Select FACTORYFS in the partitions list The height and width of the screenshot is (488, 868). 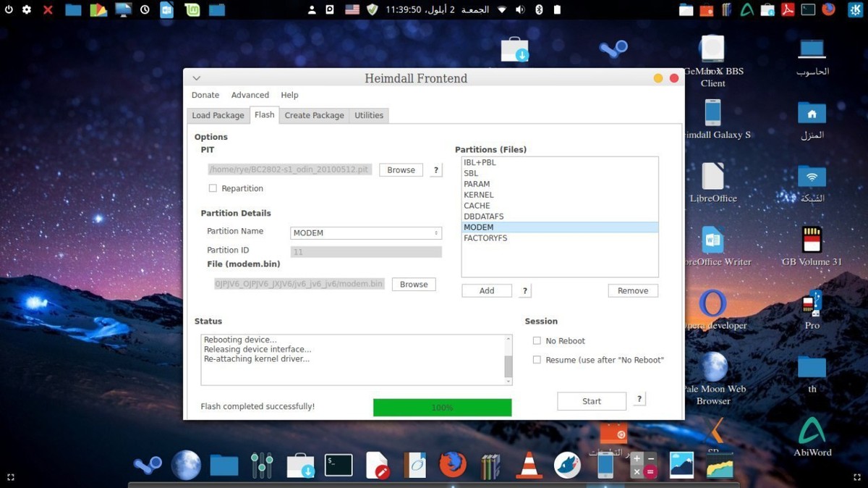[x=485, y=238]
